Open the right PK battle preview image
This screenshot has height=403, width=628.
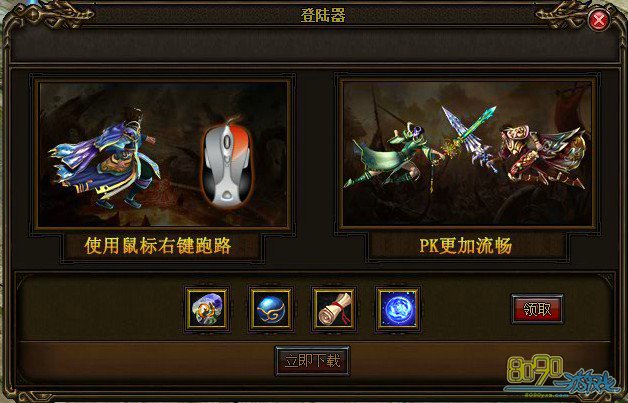click(467, 154)
